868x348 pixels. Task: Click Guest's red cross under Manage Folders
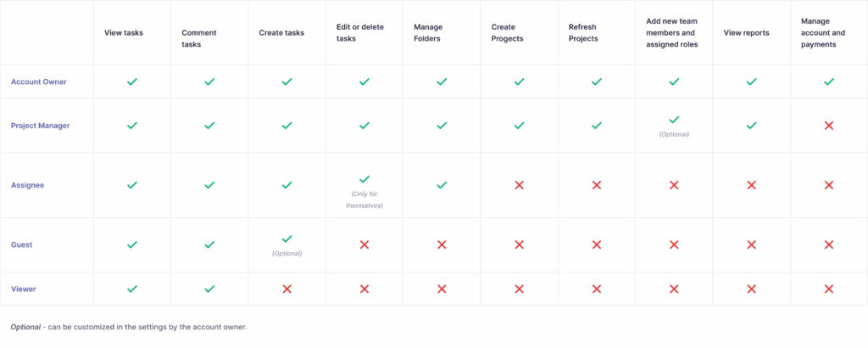click(x=442, y=244)
